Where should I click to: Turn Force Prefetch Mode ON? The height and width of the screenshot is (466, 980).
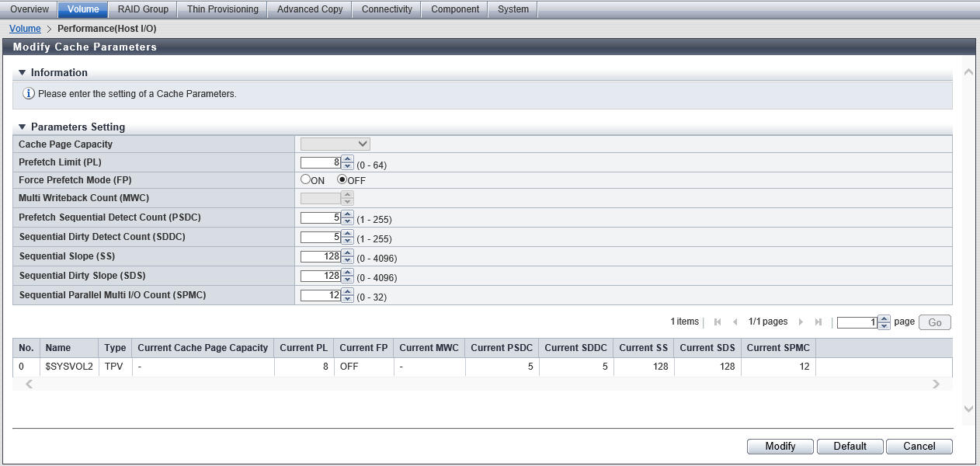(305, 179)
